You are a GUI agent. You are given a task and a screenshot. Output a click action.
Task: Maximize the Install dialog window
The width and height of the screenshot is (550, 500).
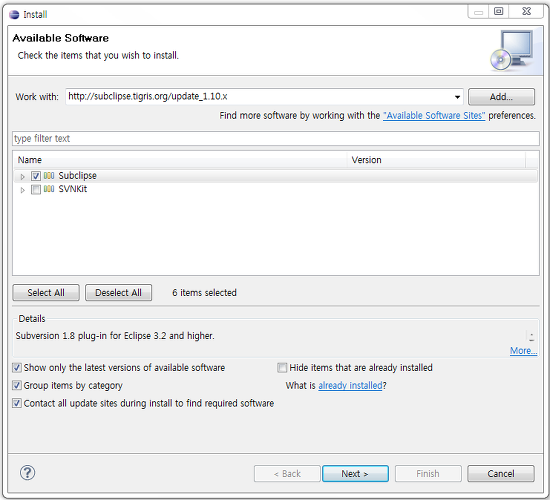coord(498,12)
